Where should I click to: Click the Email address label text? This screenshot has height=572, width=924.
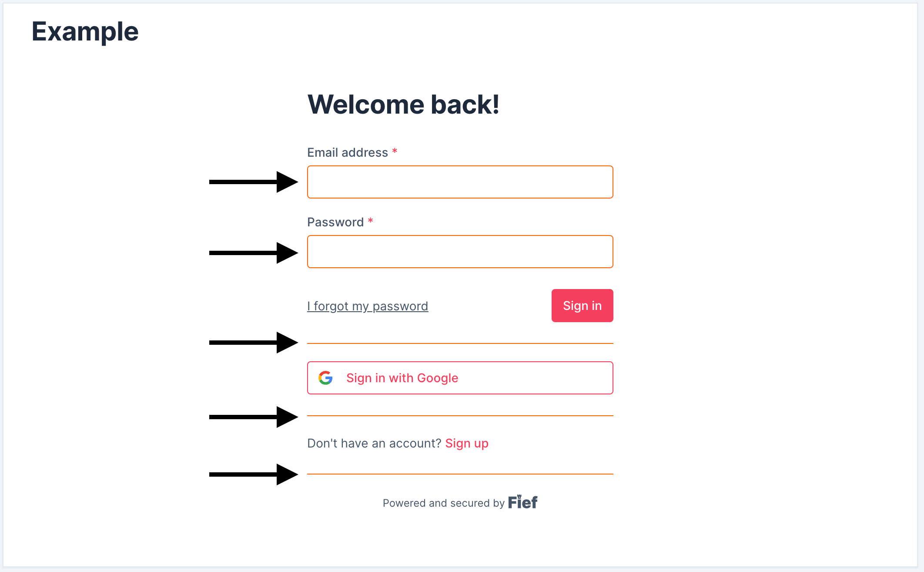pos(347,152)
